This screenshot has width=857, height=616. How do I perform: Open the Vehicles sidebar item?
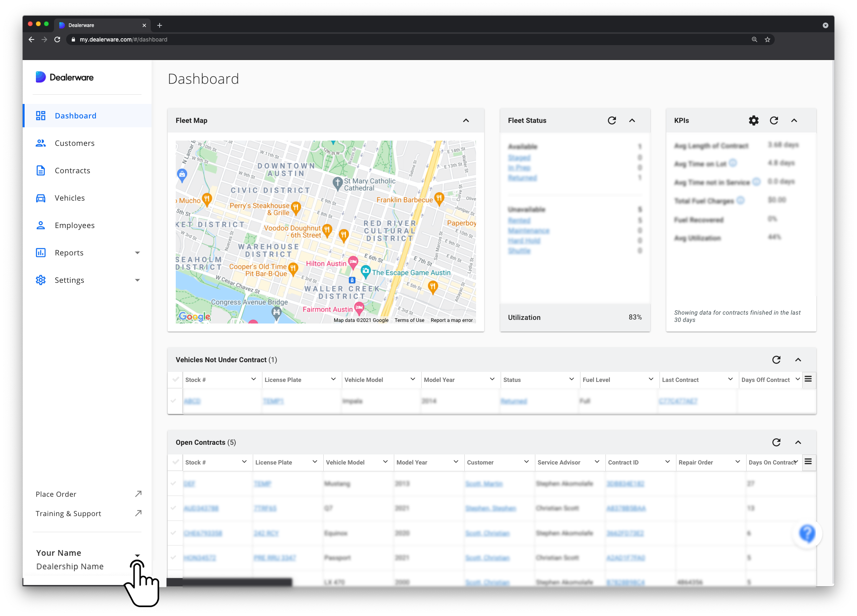(87, 198)
